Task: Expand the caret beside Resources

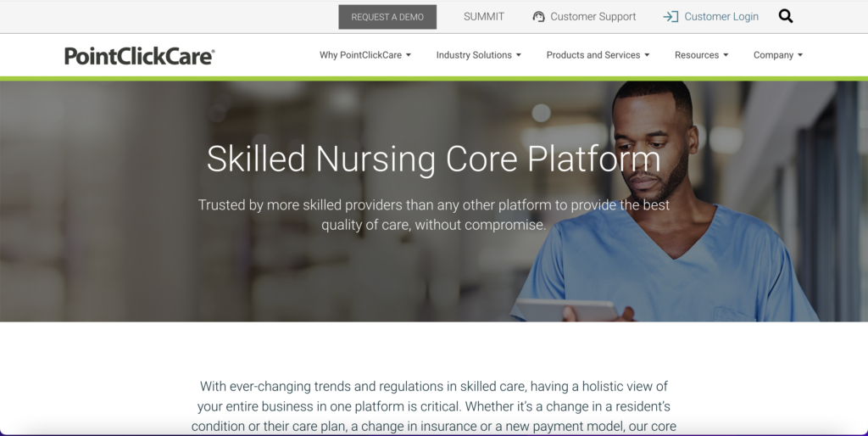Action: point(726,55)
